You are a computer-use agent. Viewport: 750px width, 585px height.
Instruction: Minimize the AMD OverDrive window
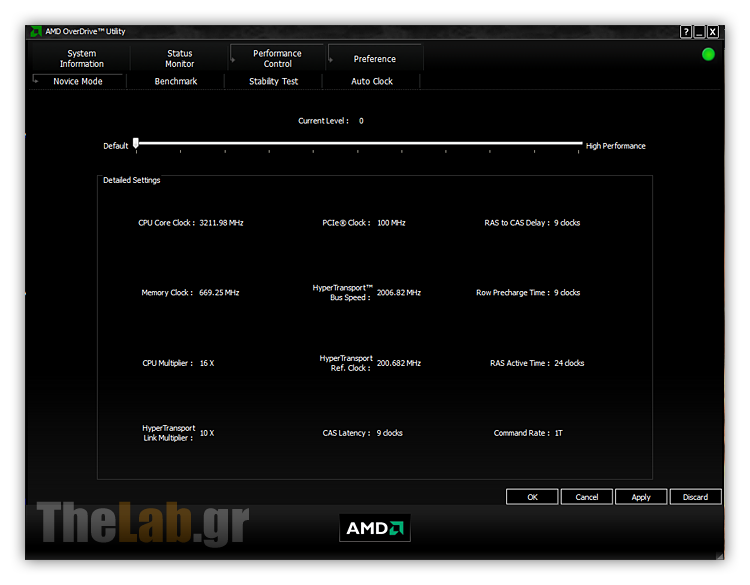coord(699,32)
